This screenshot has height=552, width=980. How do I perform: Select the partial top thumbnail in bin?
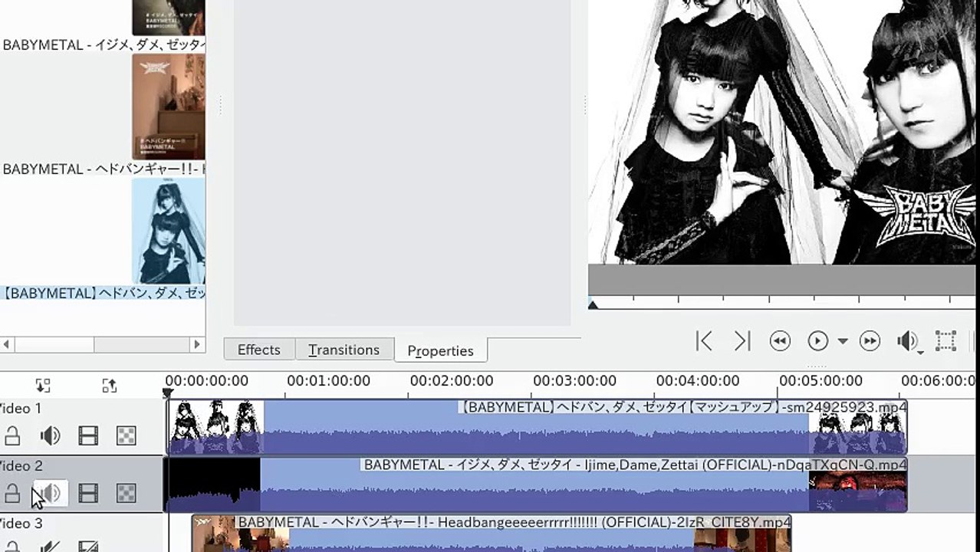point(169,18)
